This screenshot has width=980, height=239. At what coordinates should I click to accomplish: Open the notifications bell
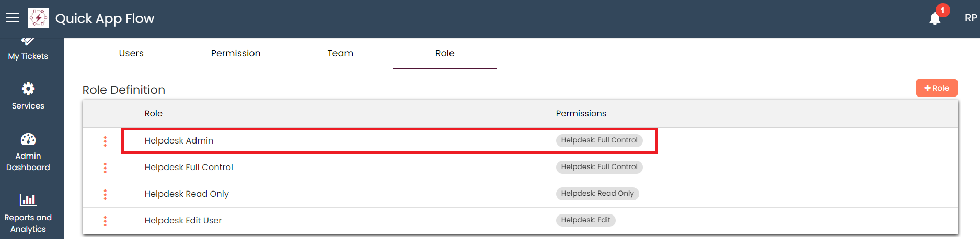point(935,19)
